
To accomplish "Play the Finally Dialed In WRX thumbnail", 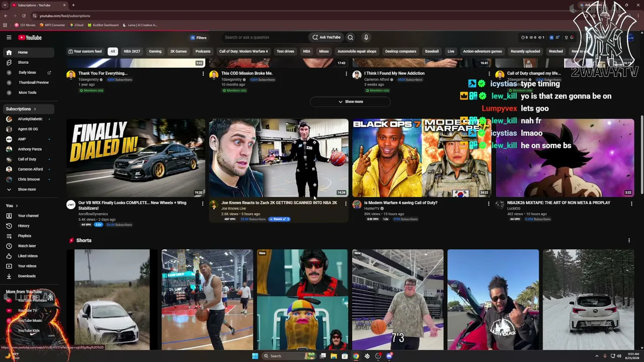I will [136, 157].
